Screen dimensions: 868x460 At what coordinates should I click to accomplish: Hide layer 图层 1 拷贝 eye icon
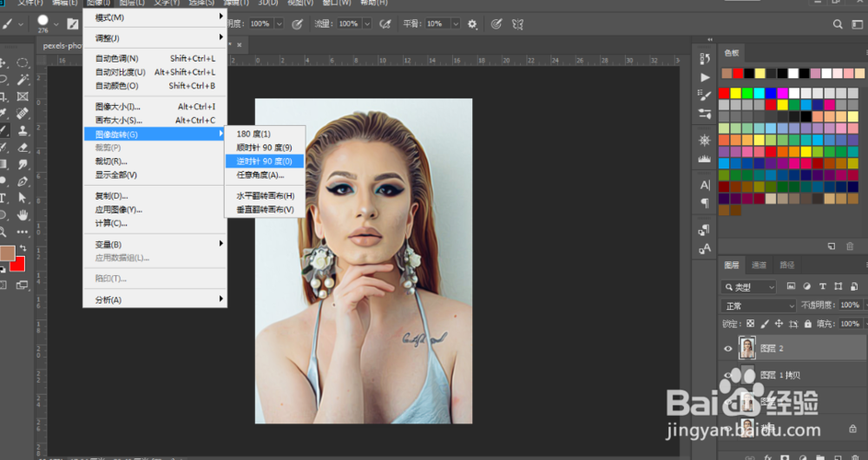tap(728, 375)
